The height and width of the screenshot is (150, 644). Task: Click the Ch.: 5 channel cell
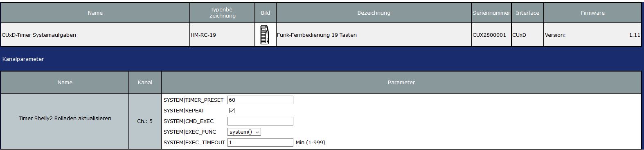[x=145, y=121]
